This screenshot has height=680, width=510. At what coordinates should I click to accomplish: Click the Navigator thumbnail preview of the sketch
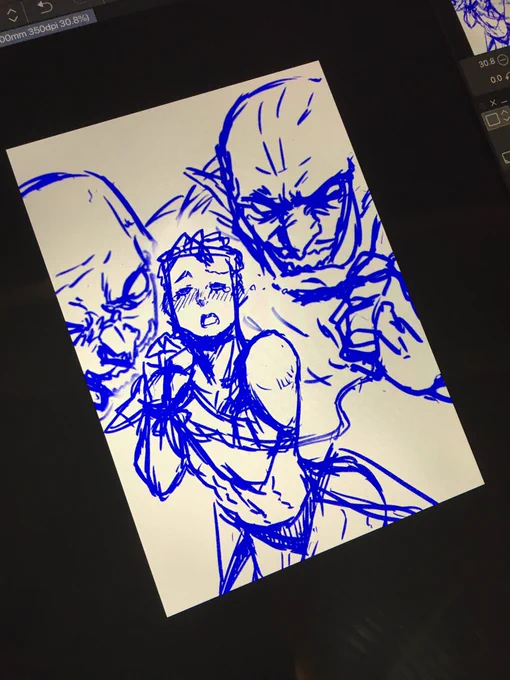484,22
